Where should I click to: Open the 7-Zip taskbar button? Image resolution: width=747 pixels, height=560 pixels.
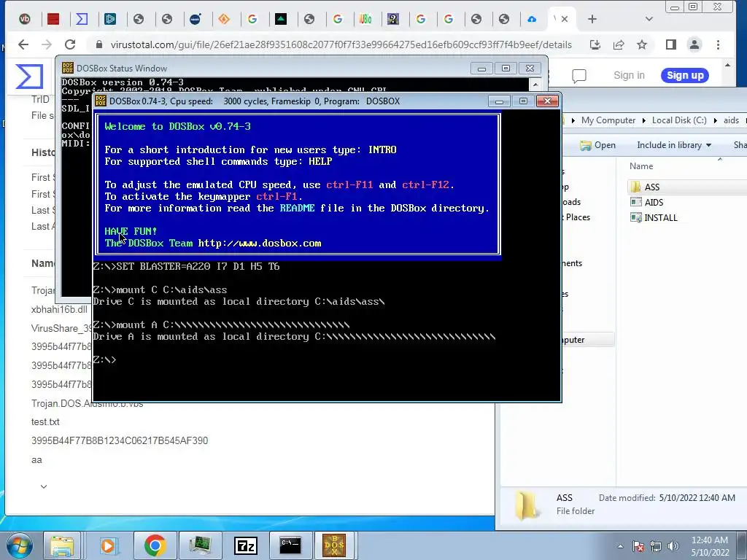(246, 545)
